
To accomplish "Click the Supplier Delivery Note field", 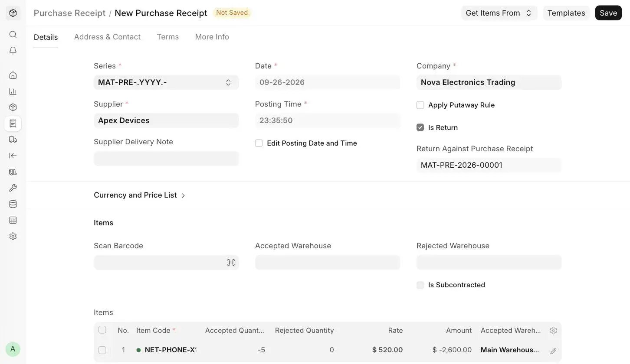I will tap(166, 159).
